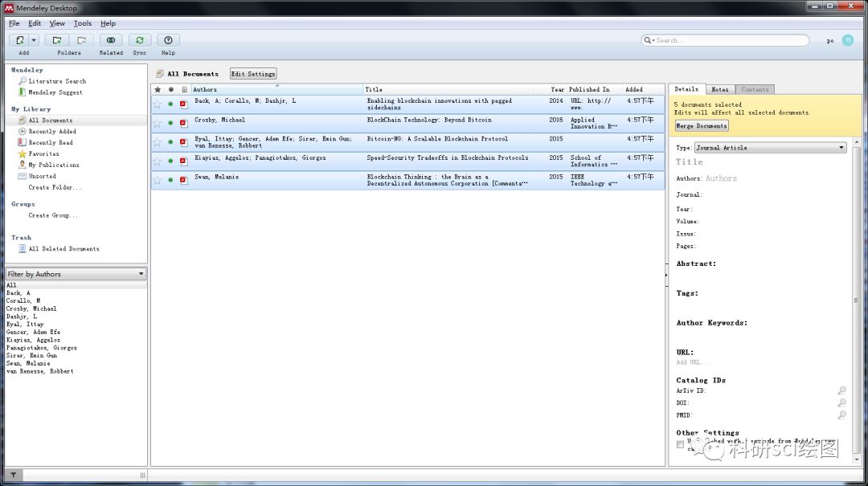Open PDF icon for Enabling blockchain innovations document
The image size is (868, 486).
tap(184, 104)
